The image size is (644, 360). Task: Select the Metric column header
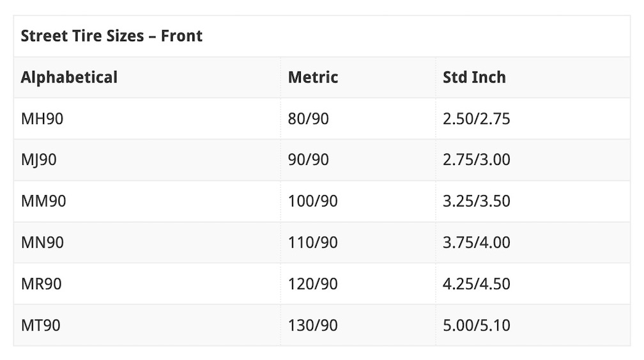(x=313, y=77)
